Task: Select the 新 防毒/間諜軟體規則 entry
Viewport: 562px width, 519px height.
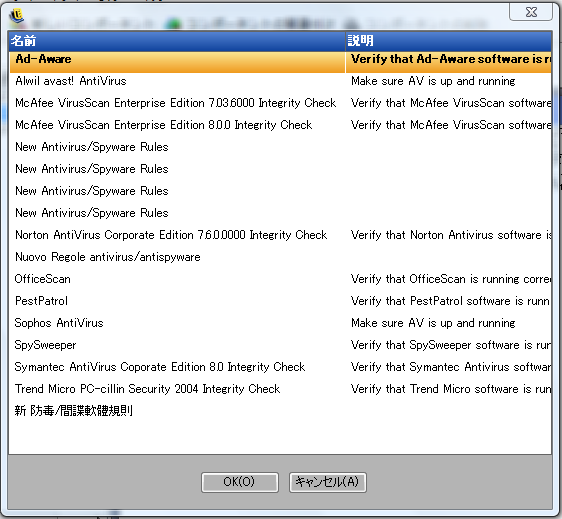Action: point(280,411)
